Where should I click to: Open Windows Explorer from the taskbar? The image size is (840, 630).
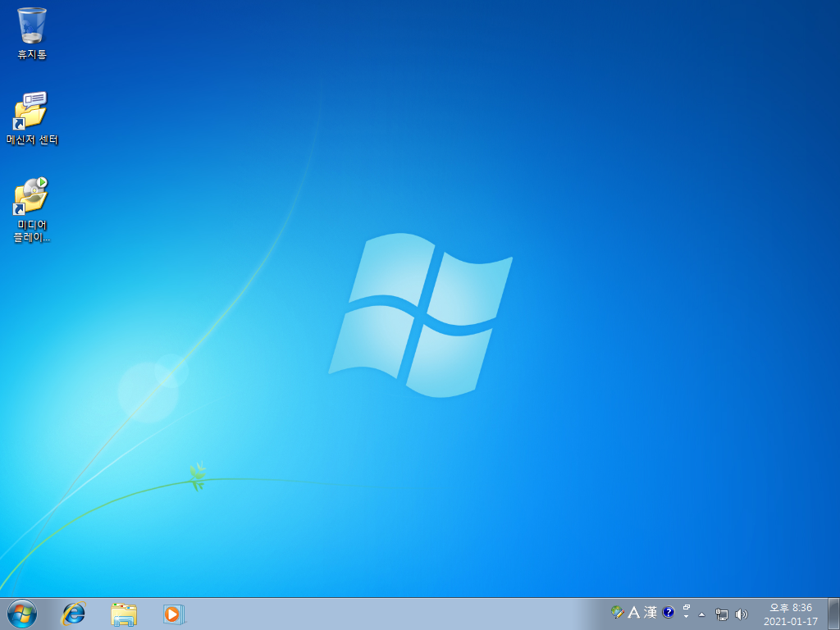[124, 614]
